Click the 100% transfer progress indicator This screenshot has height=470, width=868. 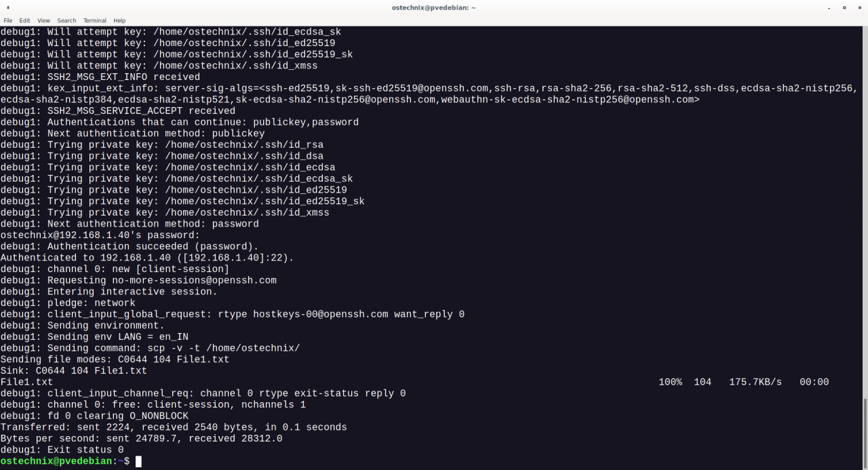tap(670, 381)
